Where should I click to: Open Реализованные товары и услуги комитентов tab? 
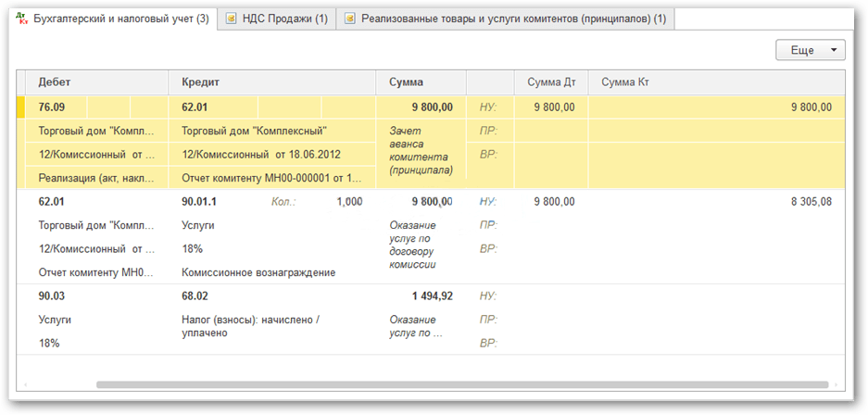click(513, 19)
